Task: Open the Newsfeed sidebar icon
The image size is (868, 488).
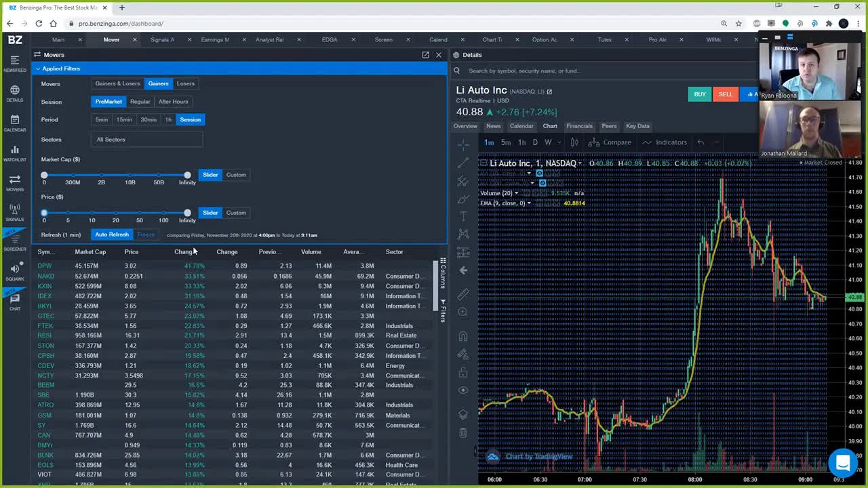Action: pos(15,64)
